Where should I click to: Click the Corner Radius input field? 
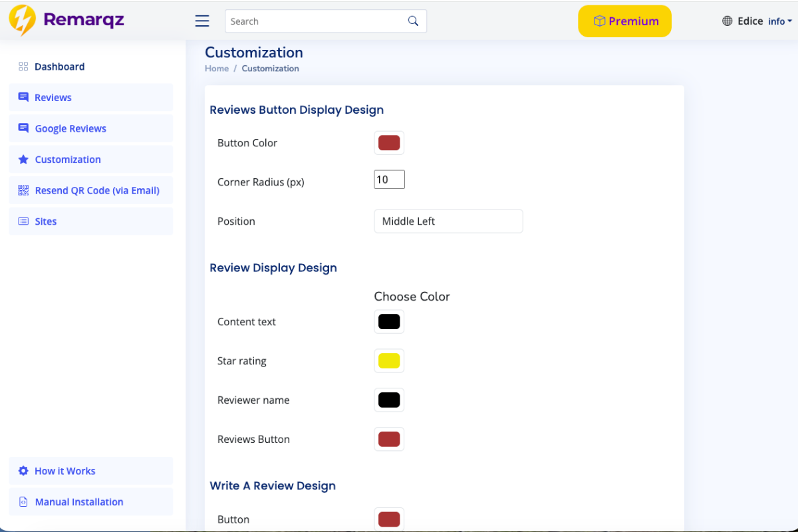[x=389, y=180]
